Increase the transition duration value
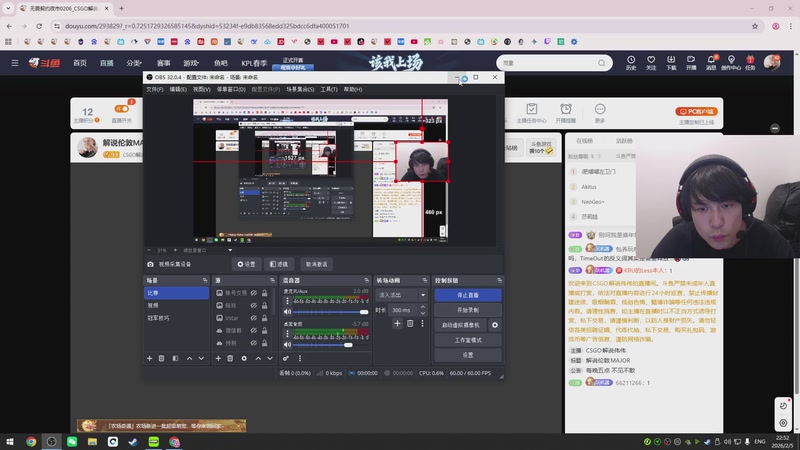Viewport: 800px width, 450px height. 422,307
